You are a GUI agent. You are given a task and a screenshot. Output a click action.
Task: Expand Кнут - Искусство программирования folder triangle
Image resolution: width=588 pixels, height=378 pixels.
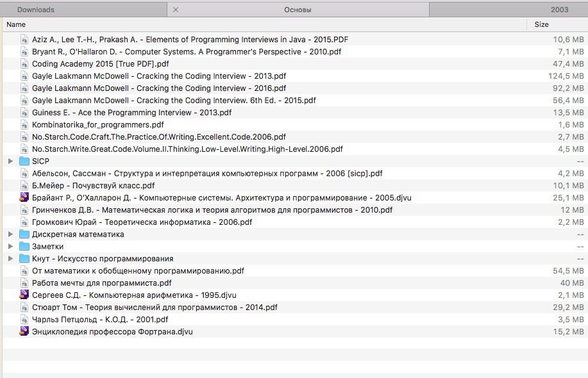click(10, 259)
